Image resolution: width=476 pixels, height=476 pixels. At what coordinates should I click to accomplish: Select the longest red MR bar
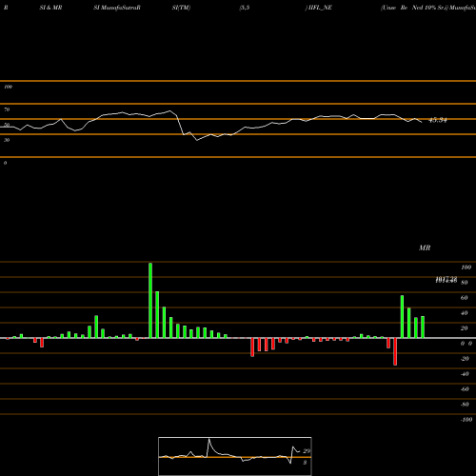tap(395, 351)
